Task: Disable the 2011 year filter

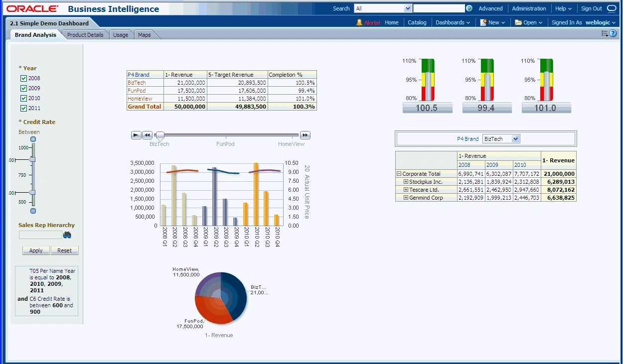Action: (x=23, y=108)
